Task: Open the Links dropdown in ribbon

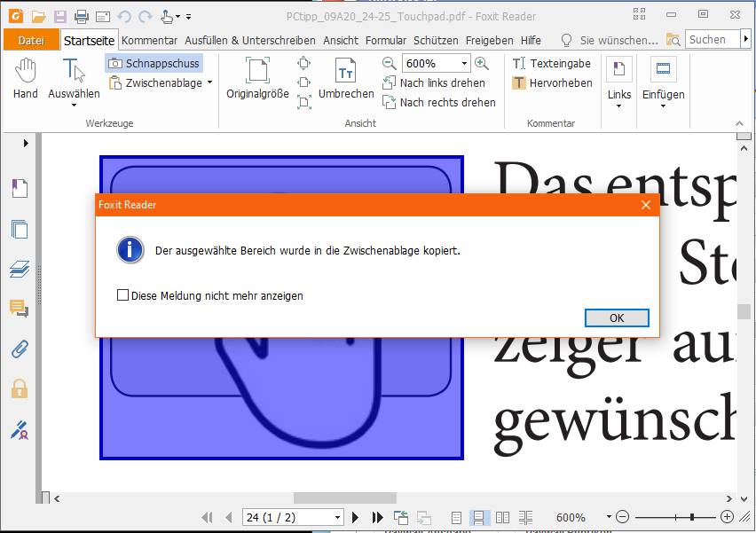Action: (x=619, y=82)
